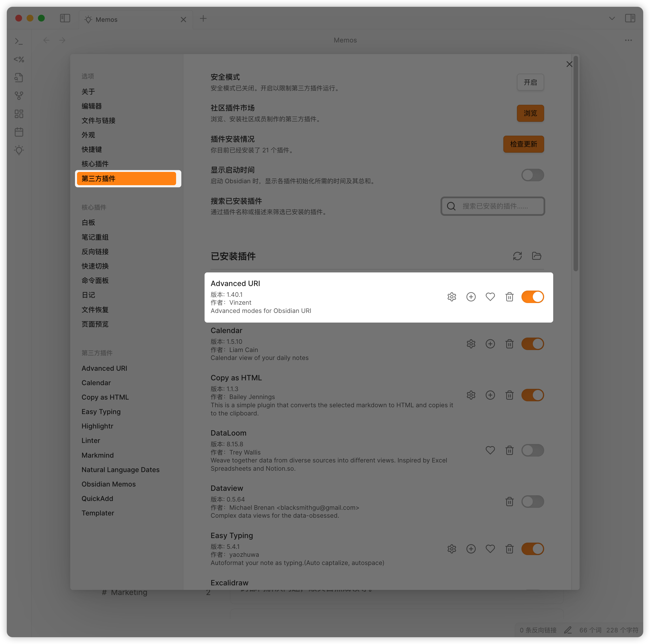Open Copy as HTML settings gear
Viewport: 650px width, 644px height.
tap(471, 395)
